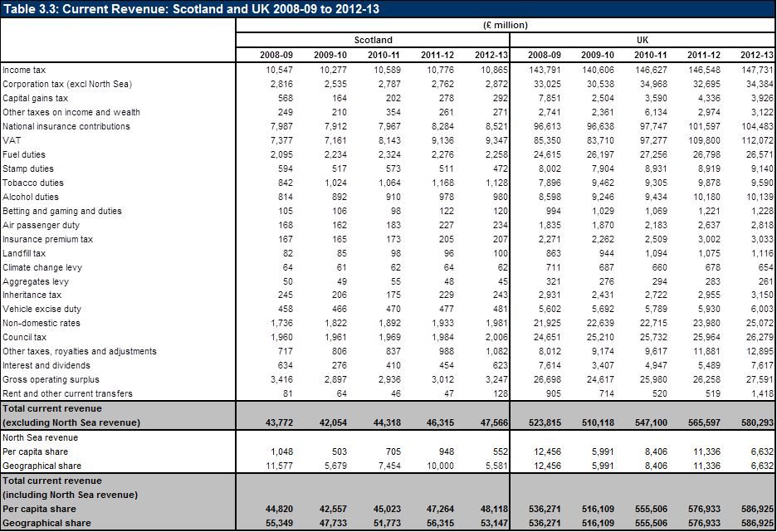Select UK 2012-13 year header
This screenshot has height=532, width=777.
click(757, 55)
